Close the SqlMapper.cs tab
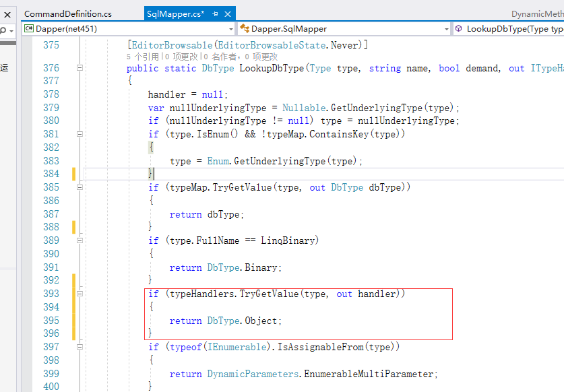This screenshot has width=564, height=392. (x=228, y=14)
